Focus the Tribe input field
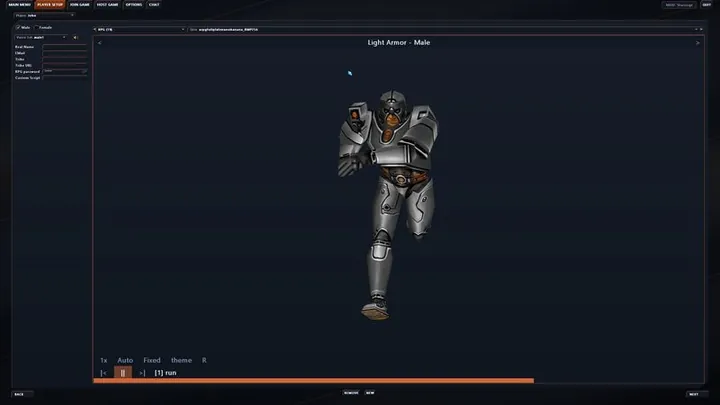Viewport: 720px width, 405px height. tap(64, 59)
